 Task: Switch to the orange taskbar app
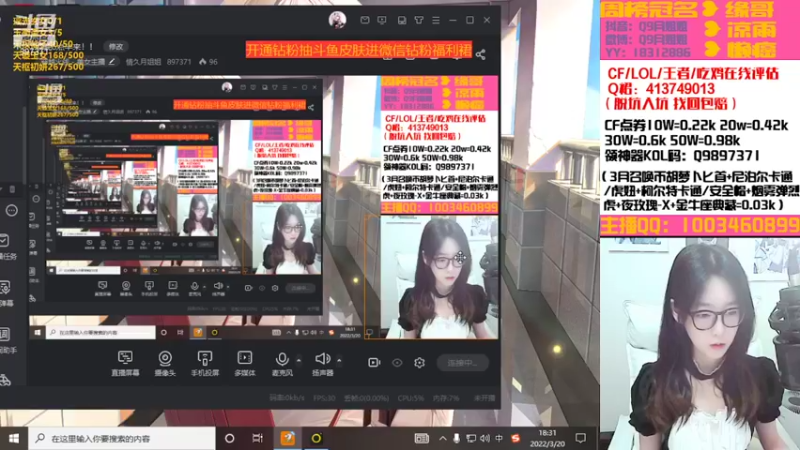tap(288, 438)
